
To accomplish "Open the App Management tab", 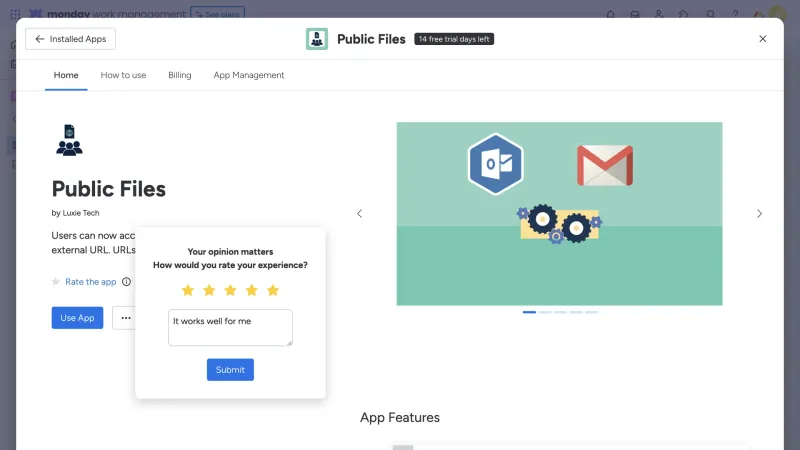I will [x=249, y=75].
